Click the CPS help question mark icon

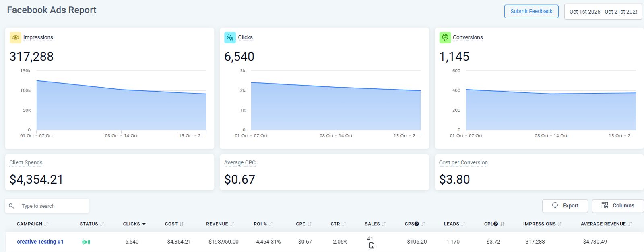417,224
